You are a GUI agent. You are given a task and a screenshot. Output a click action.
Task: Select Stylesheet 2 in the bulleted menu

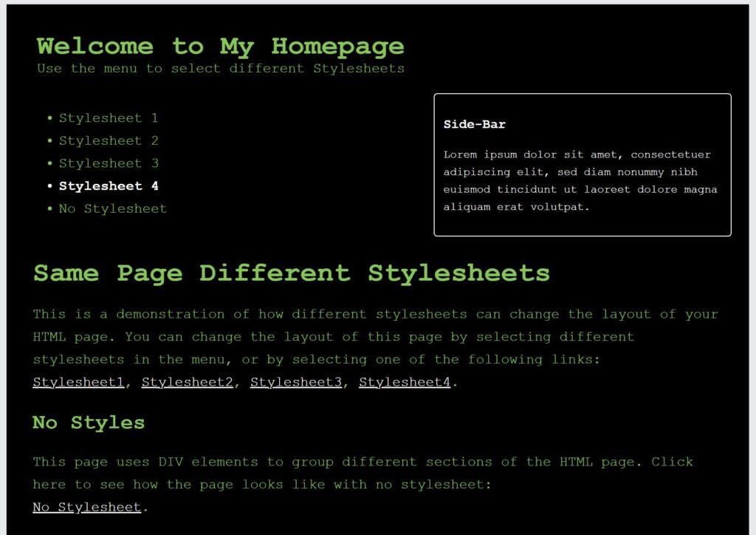coord(109,141)
